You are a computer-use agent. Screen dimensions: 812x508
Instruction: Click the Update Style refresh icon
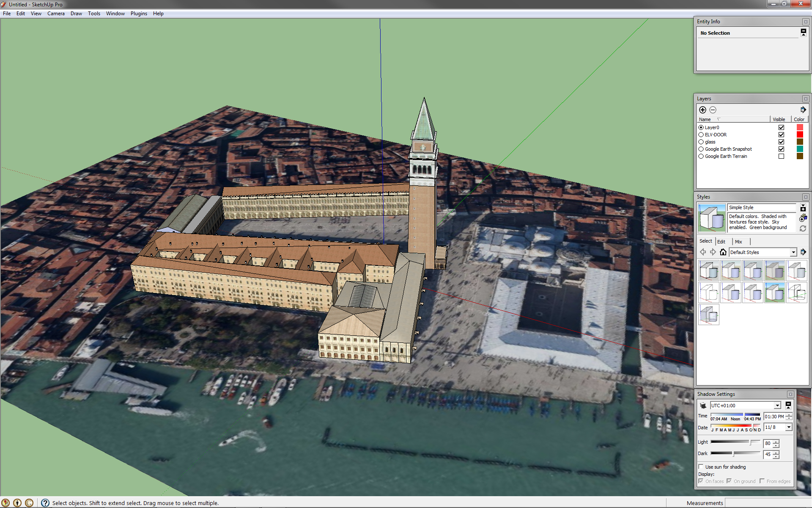803,229
